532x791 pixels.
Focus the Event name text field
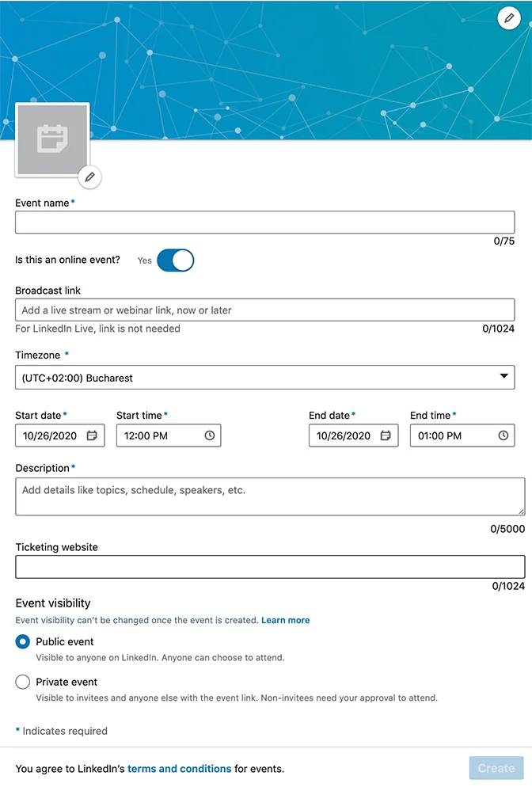[x=264, y=222]
